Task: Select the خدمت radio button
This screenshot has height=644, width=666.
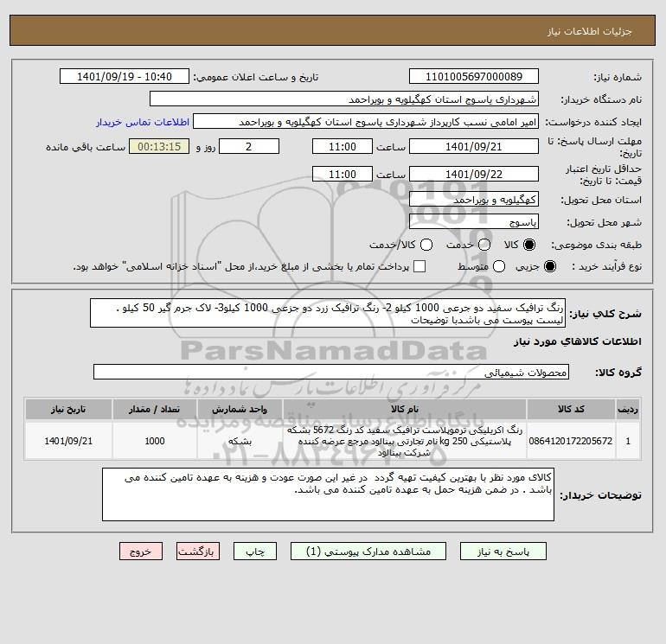Action: click(x=484, y=245)
